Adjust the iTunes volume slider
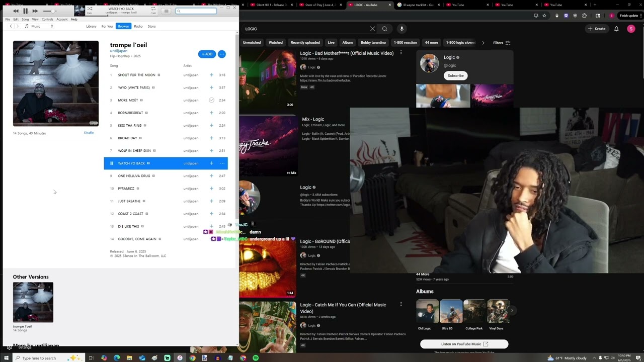This screenshot has width=644, height=362. click(49, 11)
